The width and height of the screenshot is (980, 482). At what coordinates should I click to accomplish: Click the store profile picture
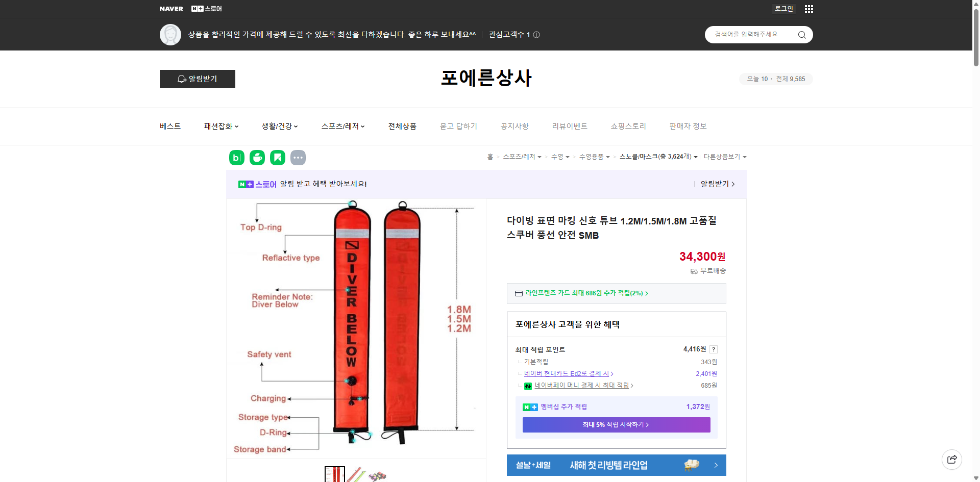pyautogui.click(x=170, y=35)
